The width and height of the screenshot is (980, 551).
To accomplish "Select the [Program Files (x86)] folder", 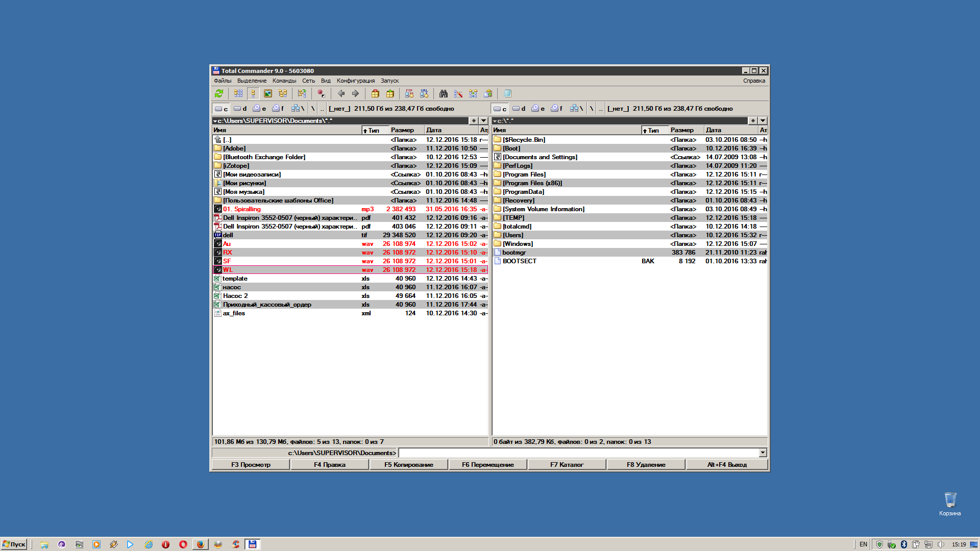I will point(629,183).
